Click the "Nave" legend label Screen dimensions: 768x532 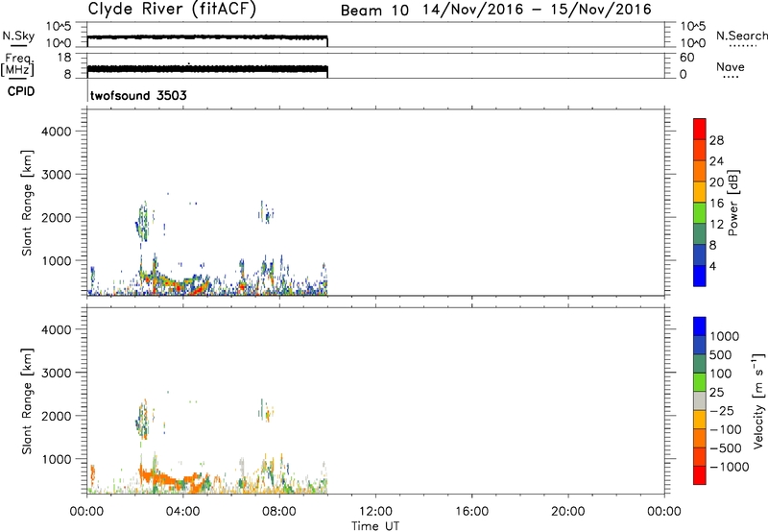[x=731, y=67]
